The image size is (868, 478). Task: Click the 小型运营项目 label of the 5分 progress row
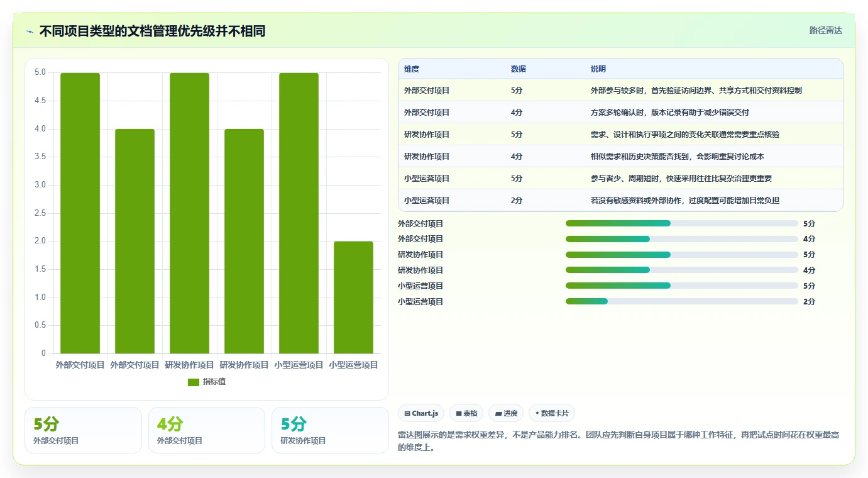(x=420, y=286)
